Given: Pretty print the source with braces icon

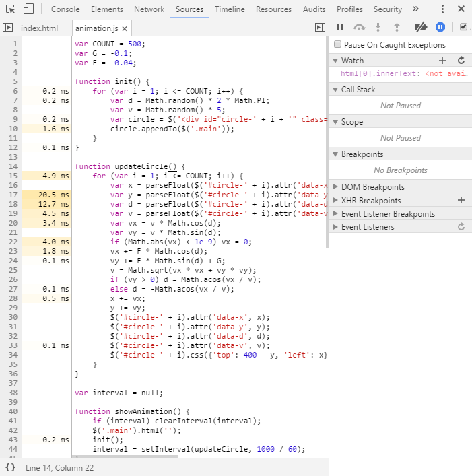Looking at the screenshot, I should [10, 467].
